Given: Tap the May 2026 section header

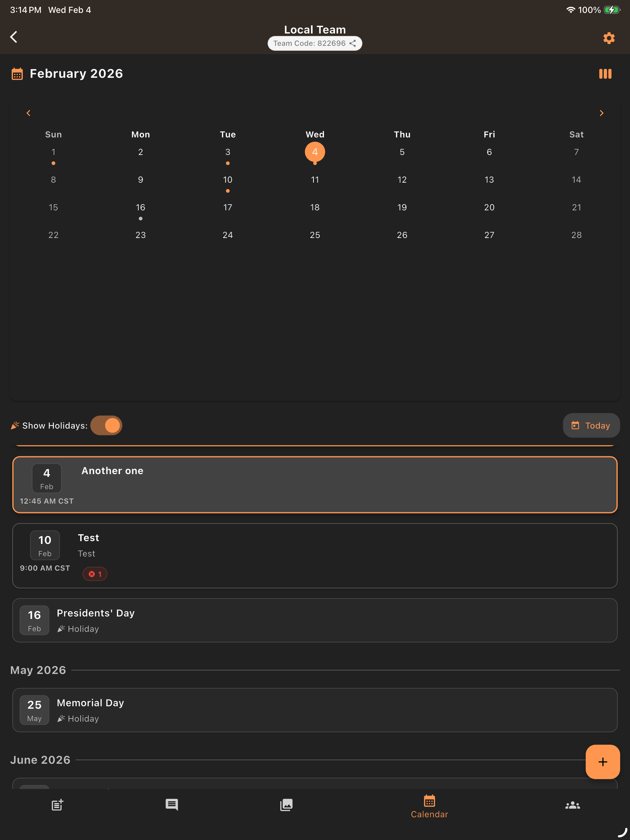Looking at the screenshot, I should 38,670.
